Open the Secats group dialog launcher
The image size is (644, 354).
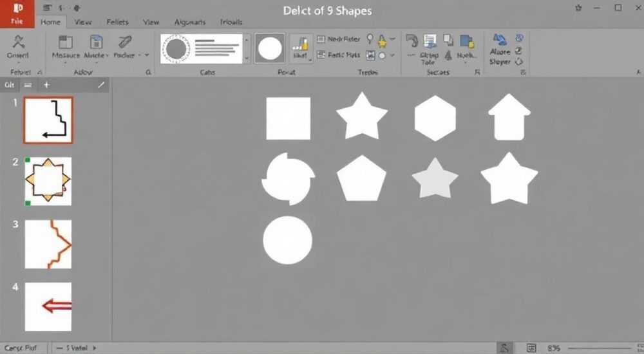point(477,72)
